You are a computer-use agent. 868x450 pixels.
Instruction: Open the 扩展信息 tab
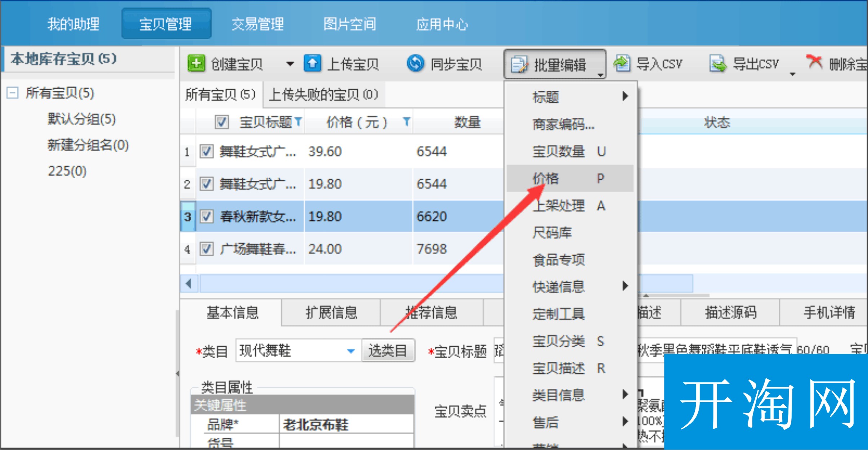(x=331, y=312)
